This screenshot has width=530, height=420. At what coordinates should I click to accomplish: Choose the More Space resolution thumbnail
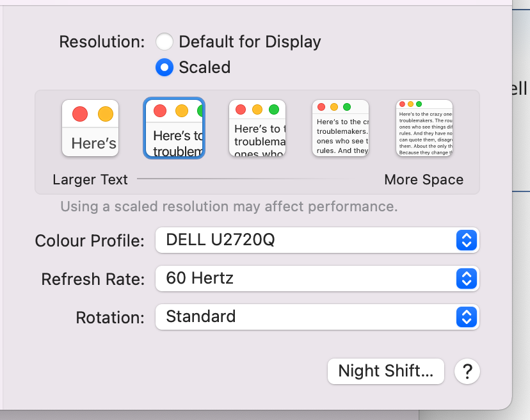[x=424, y=128]
